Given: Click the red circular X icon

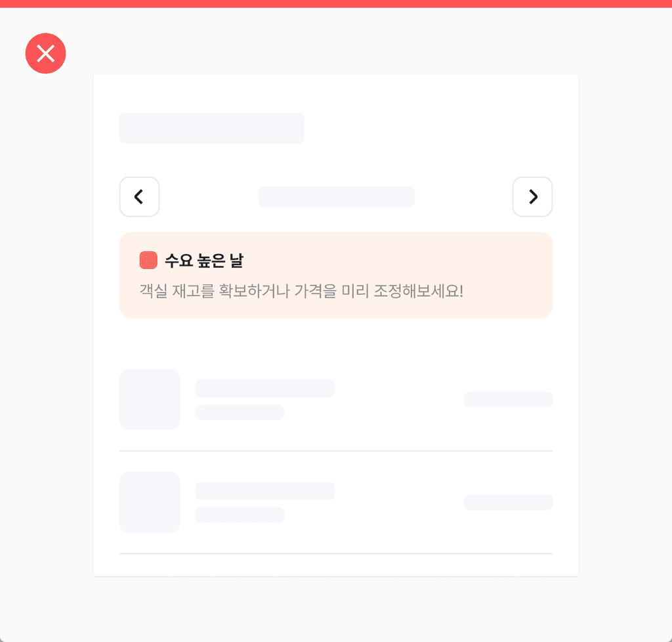Looking at the screenshot, I should click(x=45, y=53).
